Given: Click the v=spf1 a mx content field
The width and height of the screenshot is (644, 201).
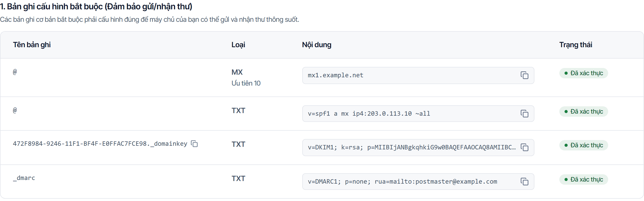Looking at the screenshot, I should click(418, 114).
